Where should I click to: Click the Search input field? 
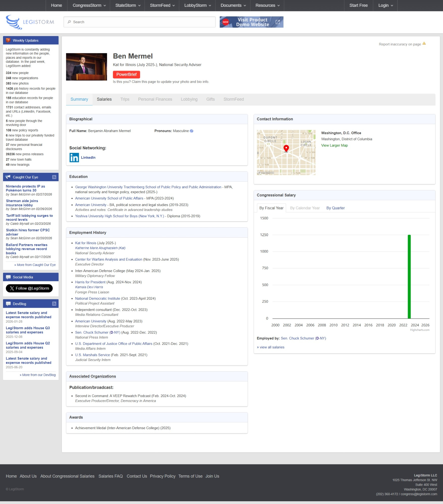[140, 22]
